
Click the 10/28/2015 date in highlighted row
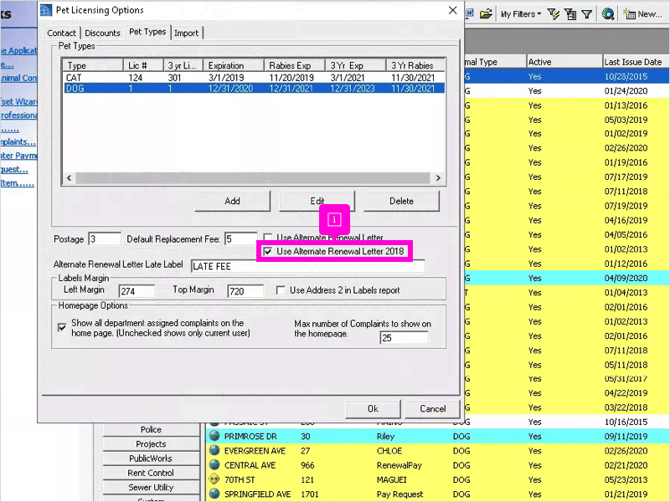(x=626, y=76)
